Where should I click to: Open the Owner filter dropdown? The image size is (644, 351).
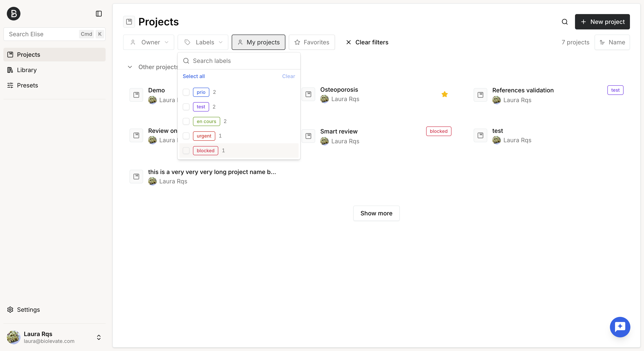tap(148, 42)
